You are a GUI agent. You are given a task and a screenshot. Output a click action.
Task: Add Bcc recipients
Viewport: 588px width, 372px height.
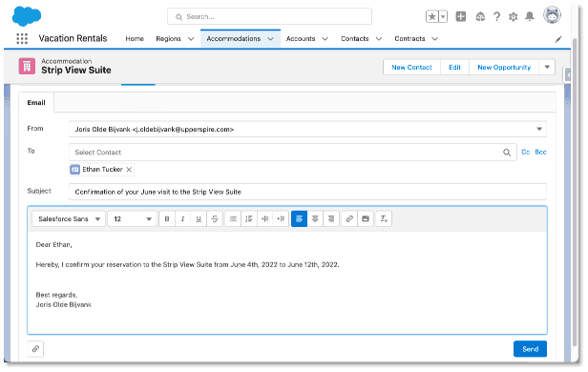540,152
